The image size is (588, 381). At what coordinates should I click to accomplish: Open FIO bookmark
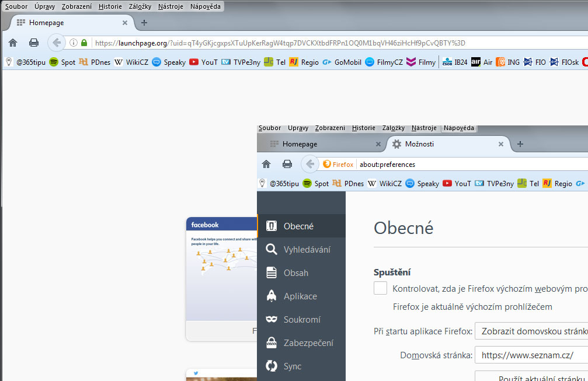[535, 62]
